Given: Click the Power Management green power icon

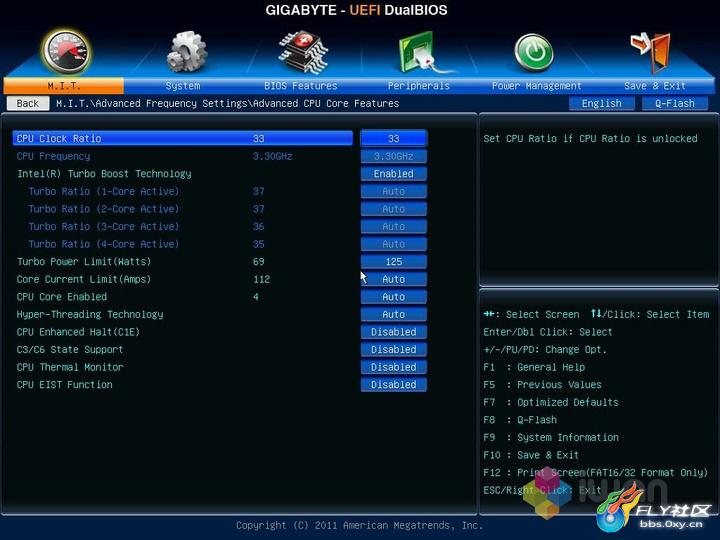Looking at the screenshot, I should tap(534, 53).
